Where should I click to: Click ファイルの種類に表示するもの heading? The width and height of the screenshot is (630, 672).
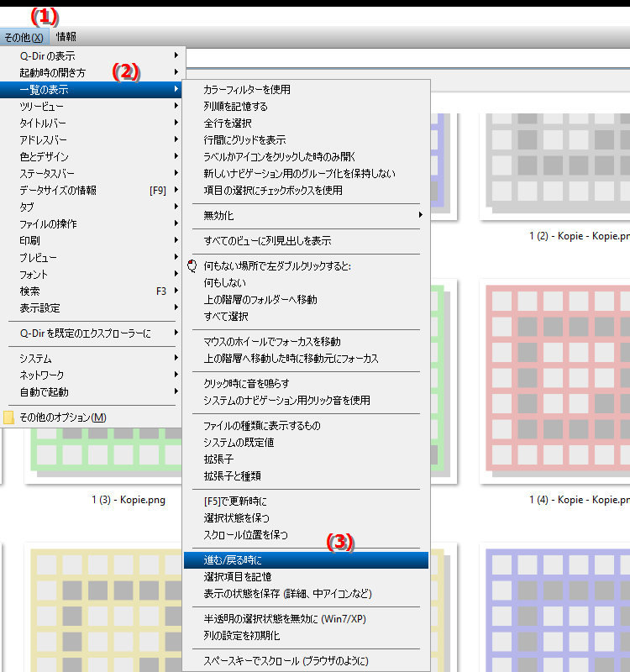click(x=306, y=425)
